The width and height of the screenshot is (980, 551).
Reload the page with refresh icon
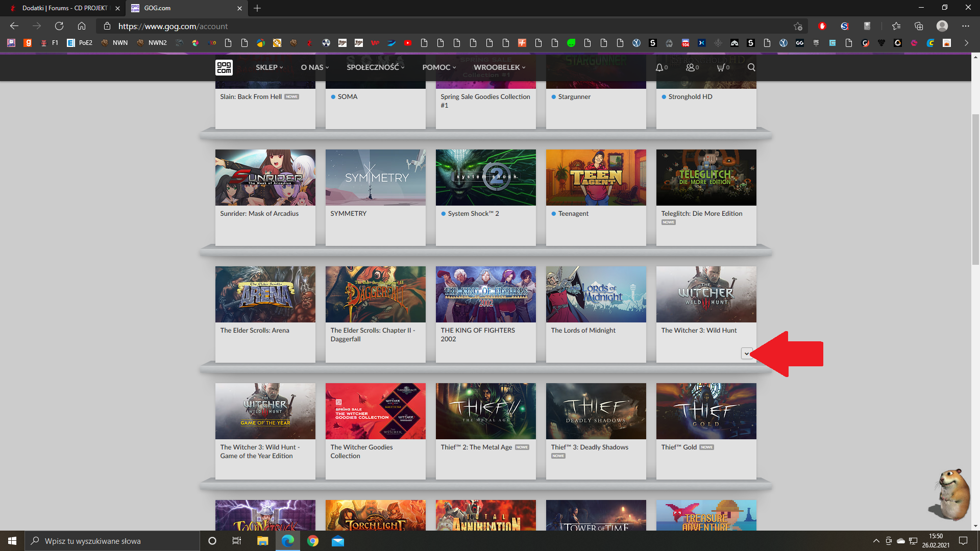tap(59, 26)
